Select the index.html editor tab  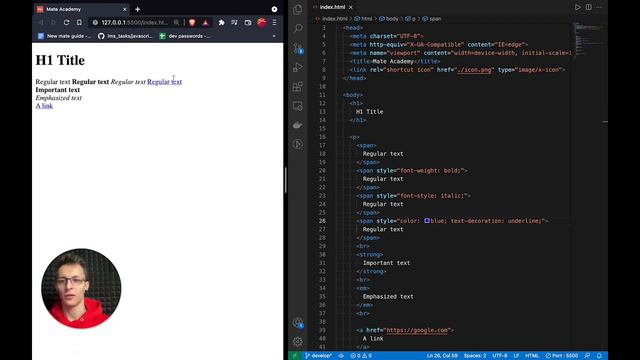coord(333,7)
